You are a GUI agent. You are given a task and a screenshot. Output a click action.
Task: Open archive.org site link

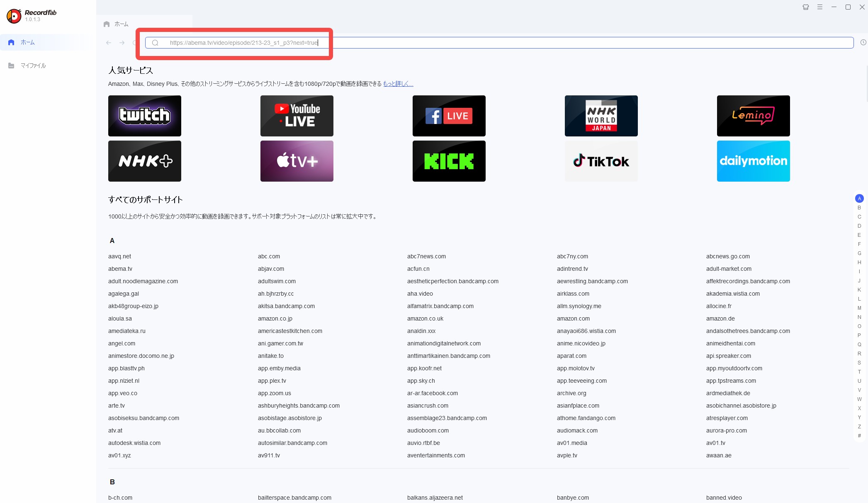pyautogui.click(x=571, y=393)
